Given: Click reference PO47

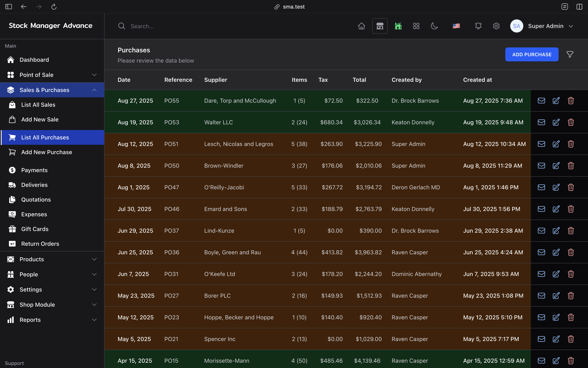Looking at the screenshot, I should (x=171, y=187).
